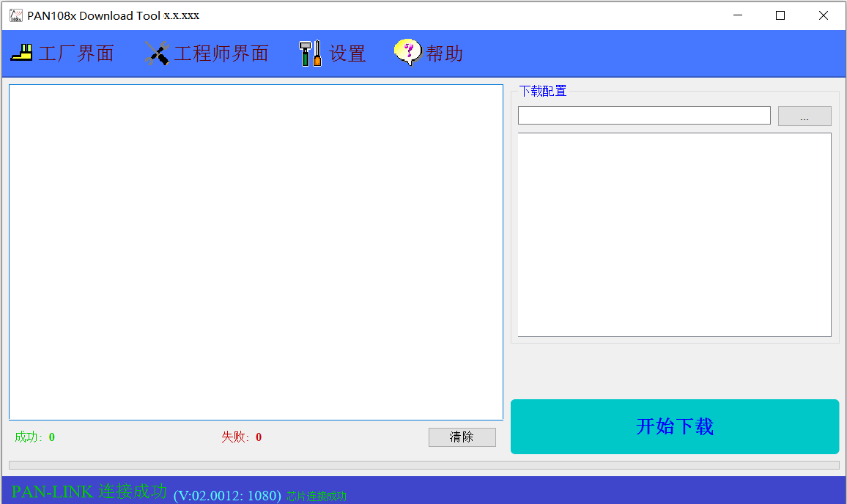This screenshot has height=504, width=847.
Task: Close the PAN108x Download Tool window
Action: [x=824, y=15]
